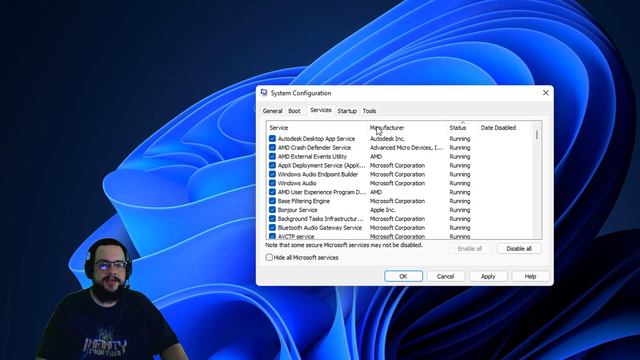Screen dimensions: 640x360
Task: Enable Hide all Microsoft services
Action: click(x=269, y=258)
